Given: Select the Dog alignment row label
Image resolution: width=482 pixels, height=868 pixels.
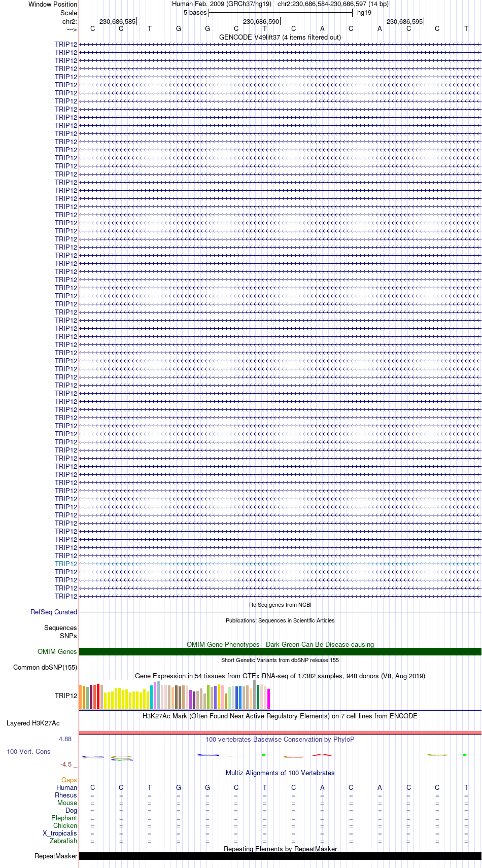Looking at the screenshot, I should pos(71,810).
